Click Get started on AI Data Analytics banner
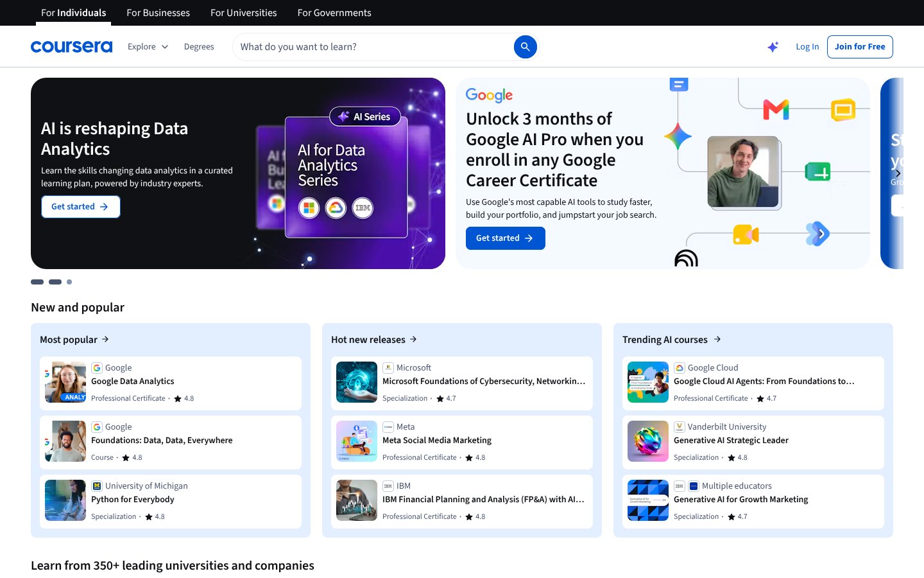924x578 pixels. pos(81,207)
